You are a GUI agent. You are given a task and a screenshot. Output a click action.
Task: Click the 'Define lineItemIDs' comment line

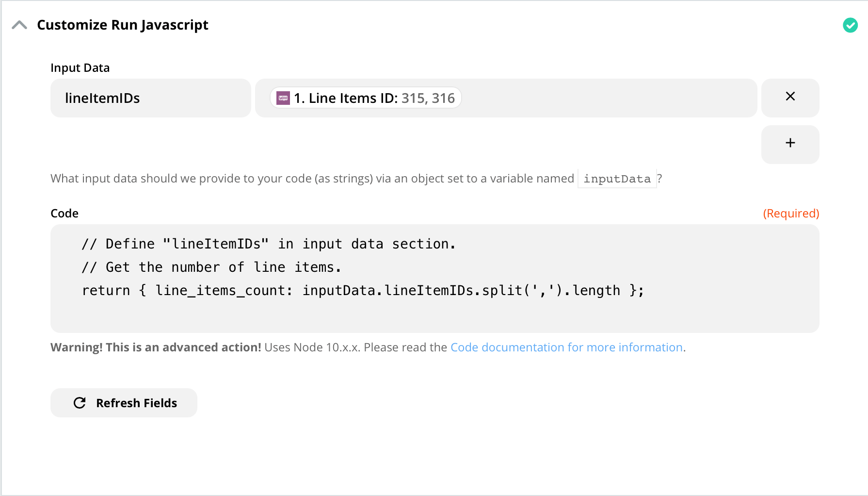[269, 244]
